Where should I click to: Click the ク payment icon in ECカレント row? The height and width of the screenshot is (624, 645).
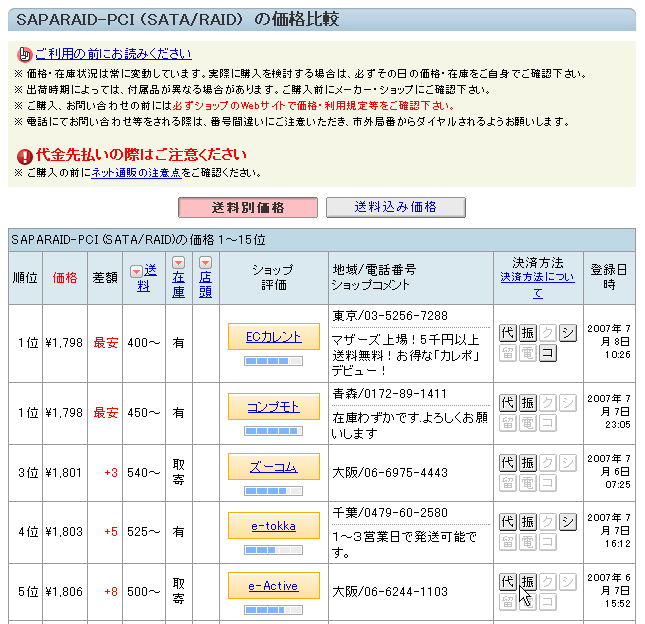pyautogui.click(x=548, y=333)
